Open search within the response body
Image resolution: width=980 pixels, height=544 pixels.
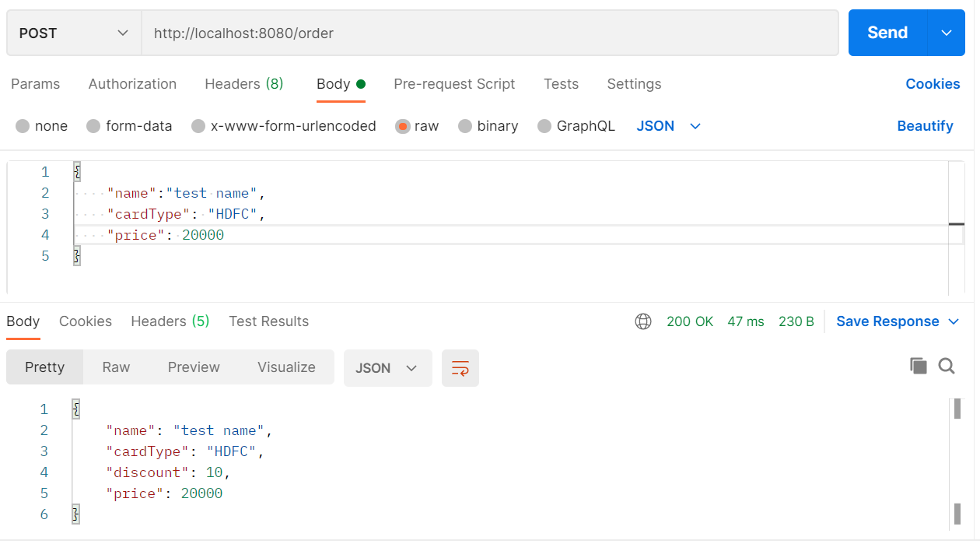point(947,366)
